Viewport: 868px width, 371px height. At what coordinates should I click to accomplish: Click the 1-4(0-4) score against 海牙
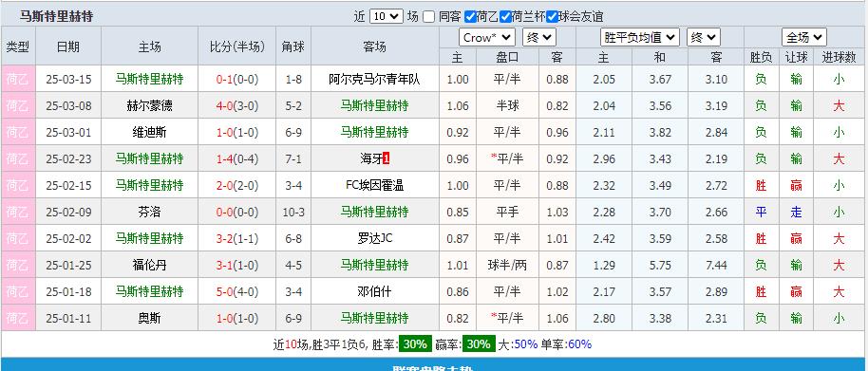coord(236,158)
